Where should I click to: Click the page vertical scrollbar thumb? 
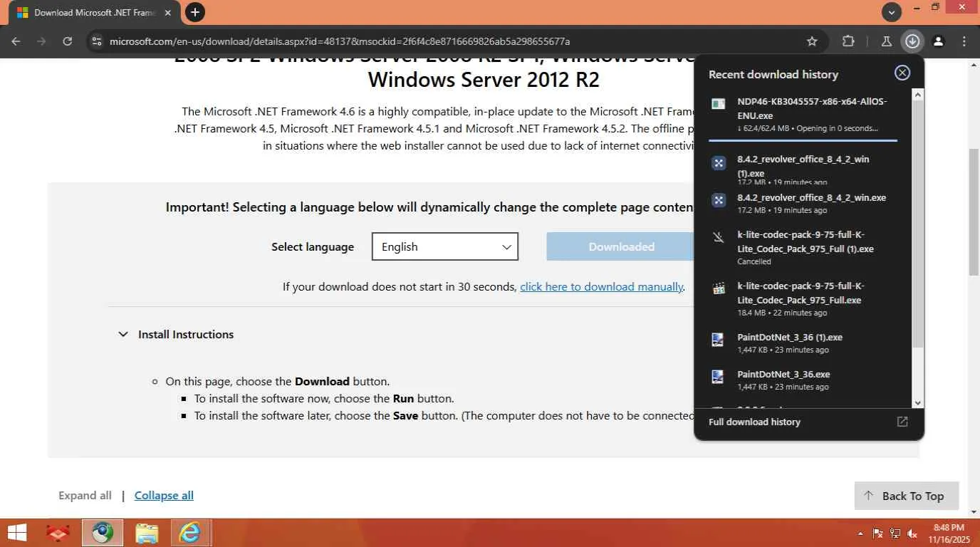(x=974, y=212)
